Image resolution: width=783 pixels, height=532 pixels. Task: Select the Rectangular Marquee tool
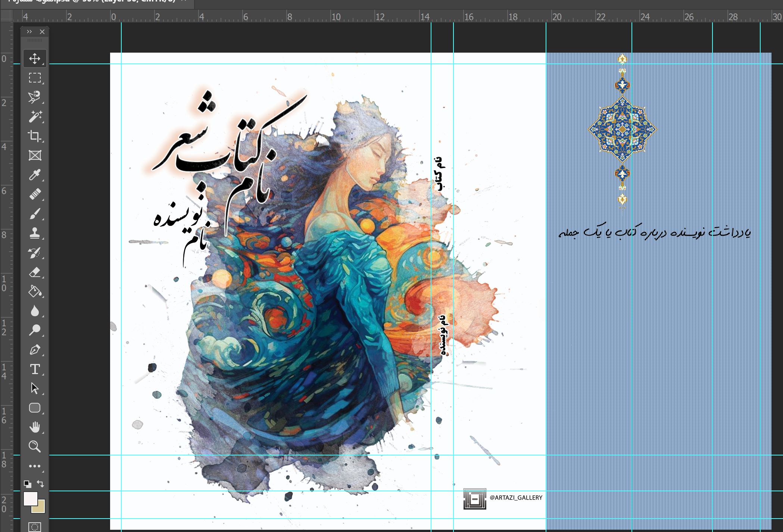click(35, 78)
